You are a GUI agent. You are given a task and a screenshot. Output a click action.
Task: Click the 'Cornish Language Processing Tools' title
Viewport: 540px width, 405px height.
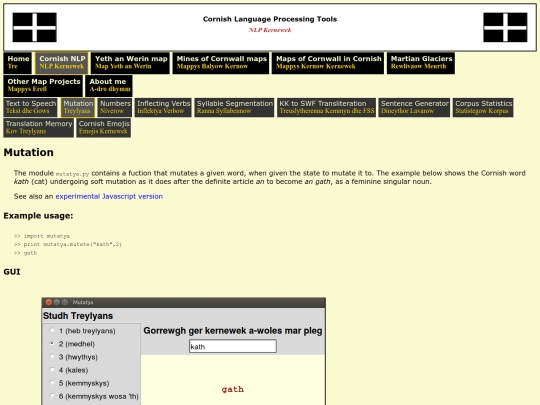pyautogui.click(x=270, y=19)
